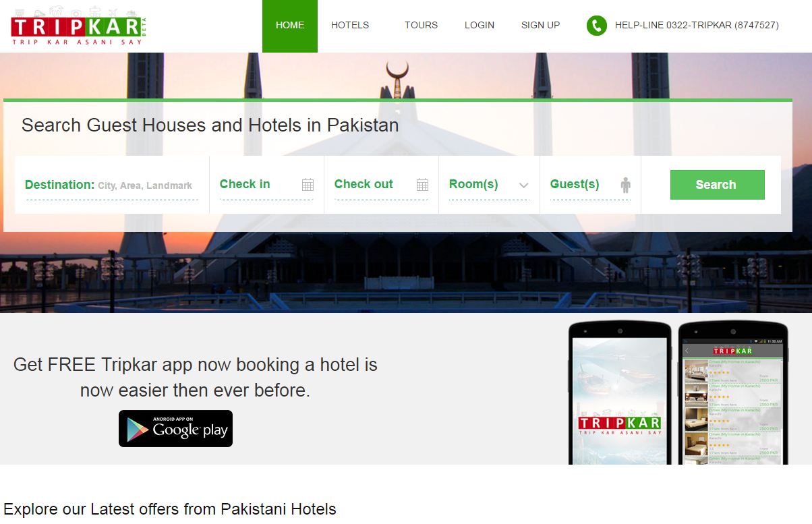Screen dimensions: 812x524
Task: Click the help-line 0322-TRIPKAR number text
Action: [697, 26]
